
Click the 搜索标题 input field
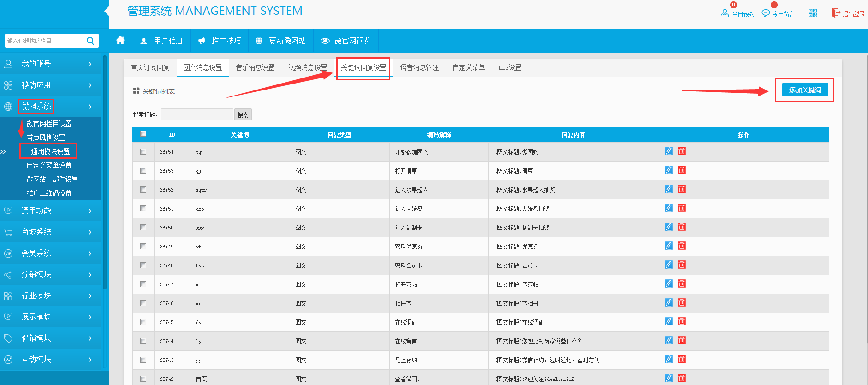(197, 114)
